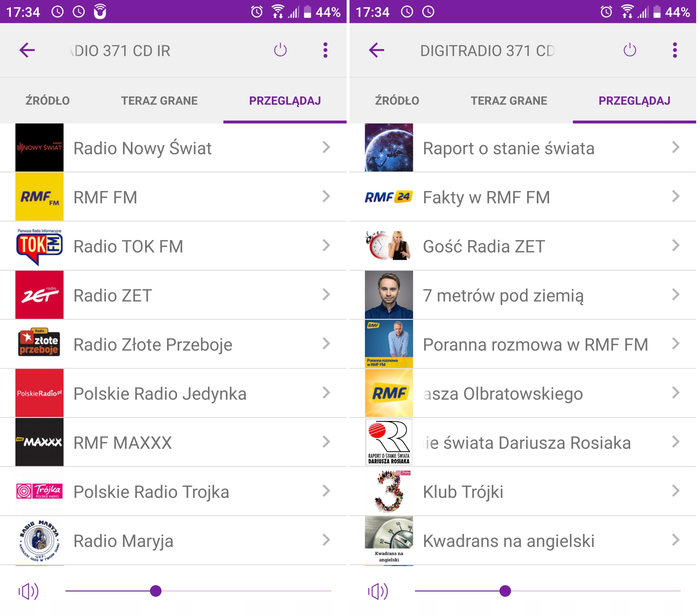Tap the speaker volume icon
The image size is (700, 616).
coord(28,590)
